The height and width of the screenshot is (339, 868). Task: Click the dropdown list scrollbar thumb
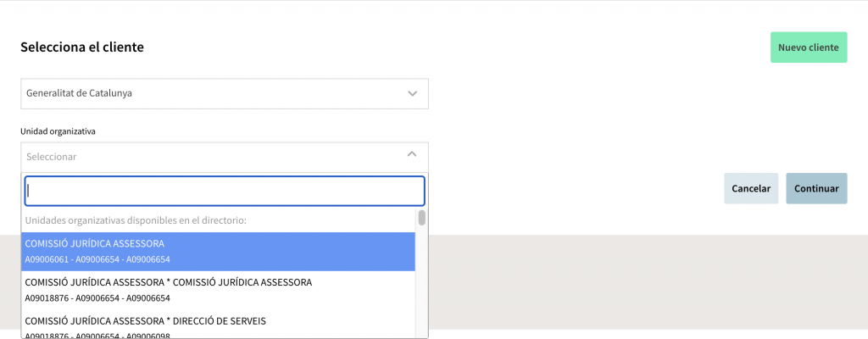click(421, 218)
